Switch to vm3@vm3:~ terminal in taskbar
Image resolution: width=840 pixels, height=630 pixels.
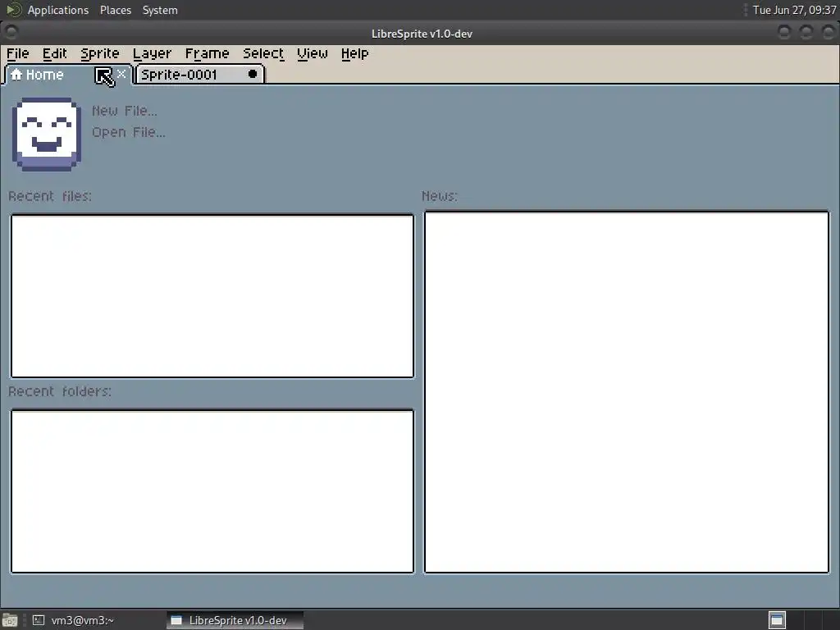click(73, 620)
